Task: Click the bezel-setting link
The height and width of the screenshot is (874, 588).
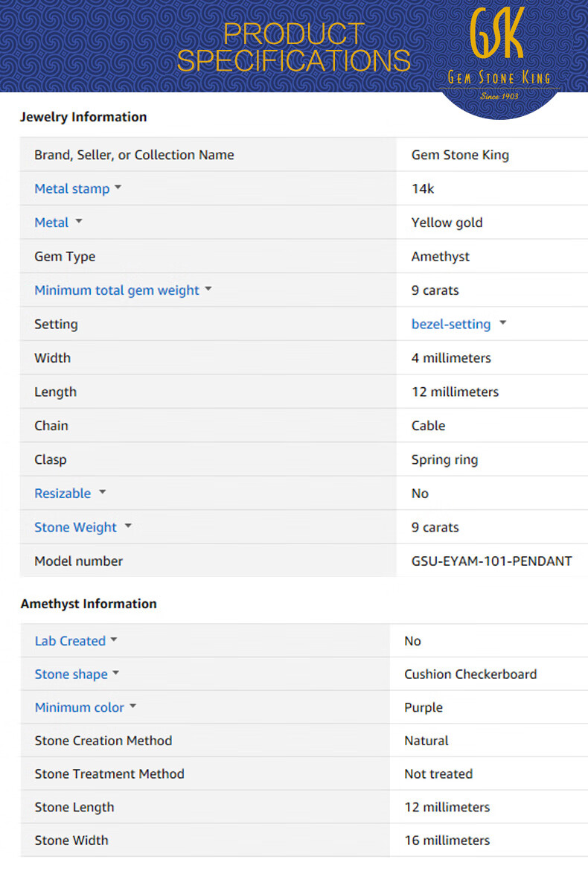Action: pos(450,324)
